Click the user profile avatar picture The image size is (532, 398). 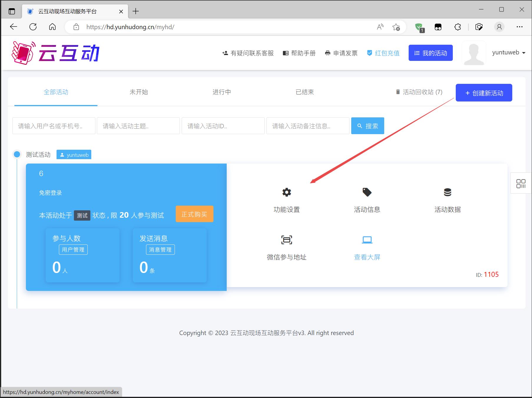tap(474, 53)
